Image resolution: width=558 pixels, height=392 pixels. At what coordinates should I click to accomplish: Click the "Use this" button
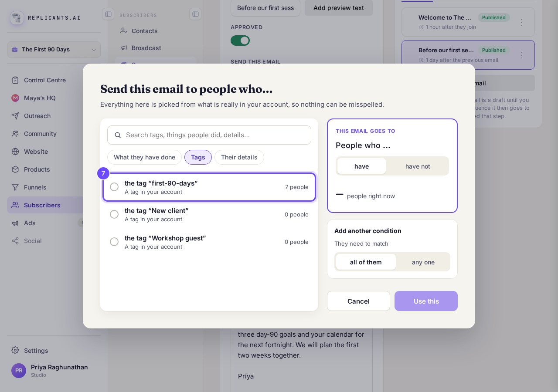pos(426,301)
